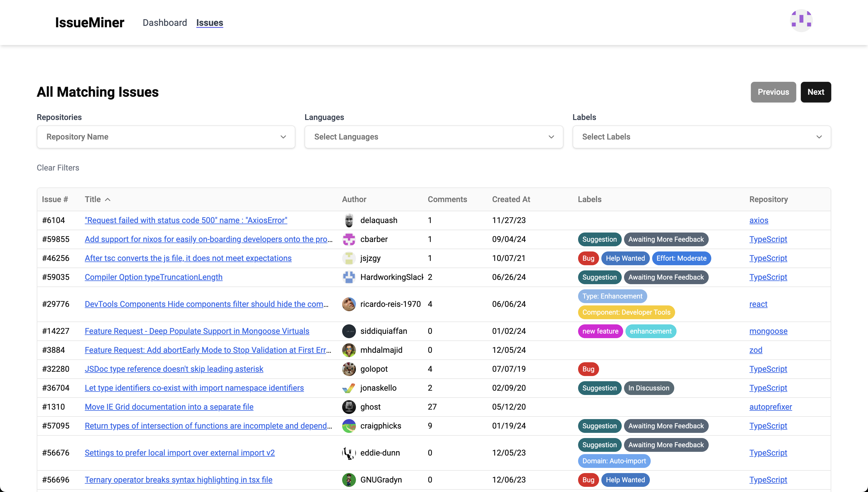Click the Comments column header
The image size is (868, 492).
(447, 199)
